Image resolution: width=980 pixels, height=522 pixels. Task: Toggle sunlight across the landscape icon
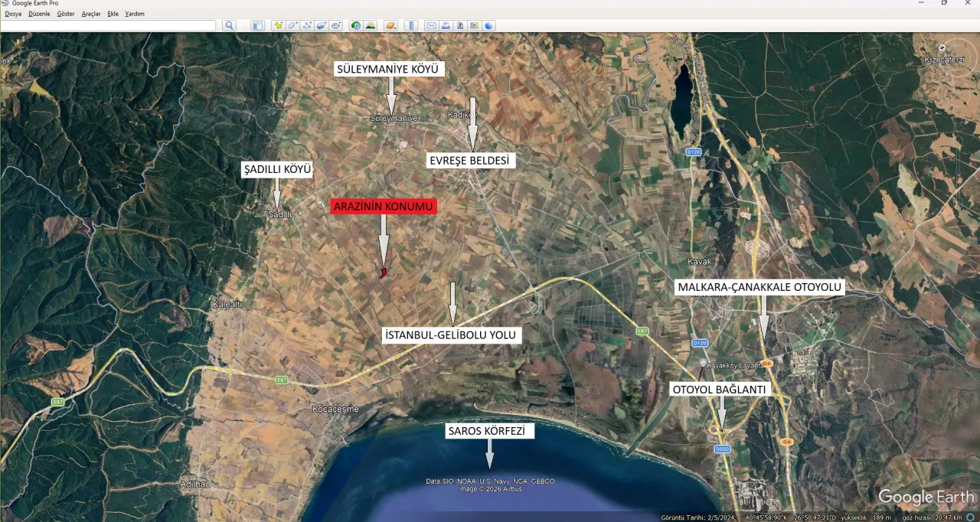coord(370,25)
